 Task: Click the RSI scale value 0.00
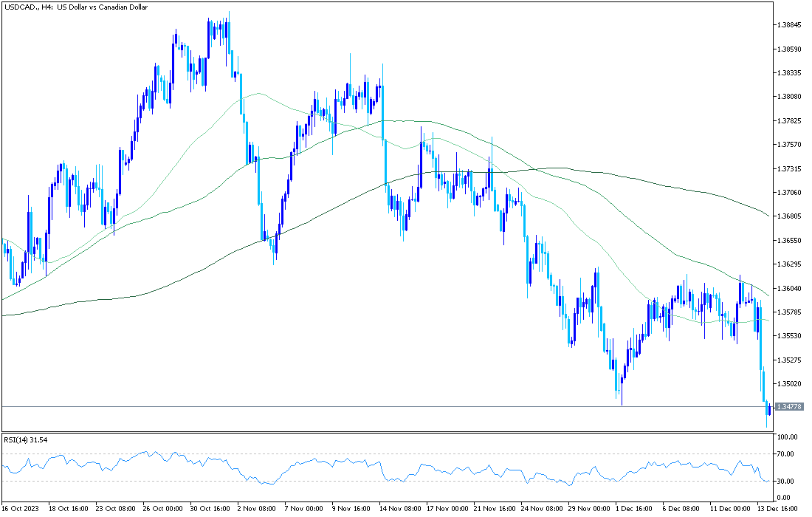click(x=785, y=499)
